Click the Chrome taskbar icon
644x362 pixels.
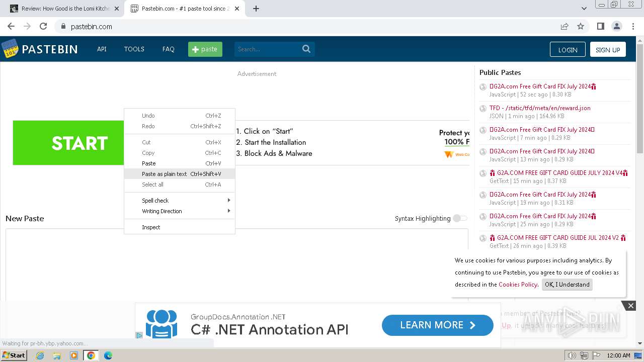click(91, 355)
